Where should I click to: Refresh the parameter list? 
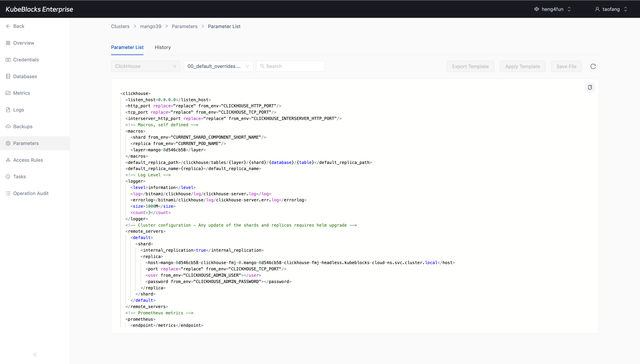[x=593, y=66]
